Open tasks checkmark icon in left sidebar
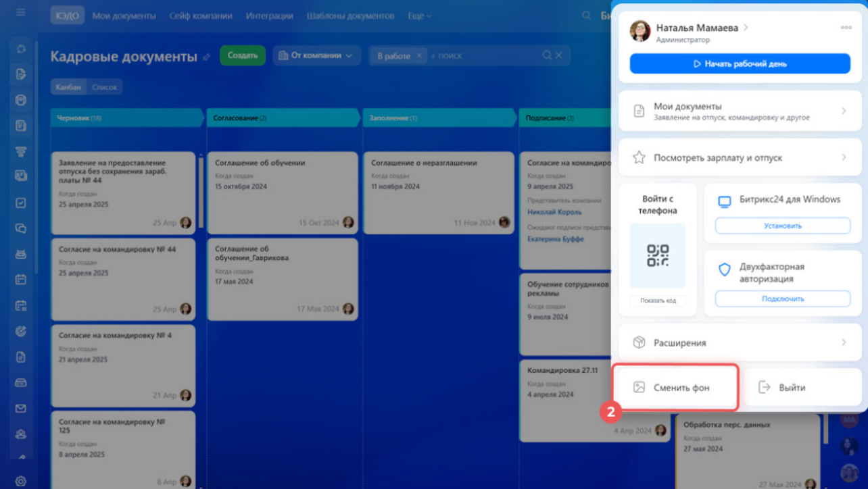Viewport: 868px width, 489px height. click(x=21, y=203)
